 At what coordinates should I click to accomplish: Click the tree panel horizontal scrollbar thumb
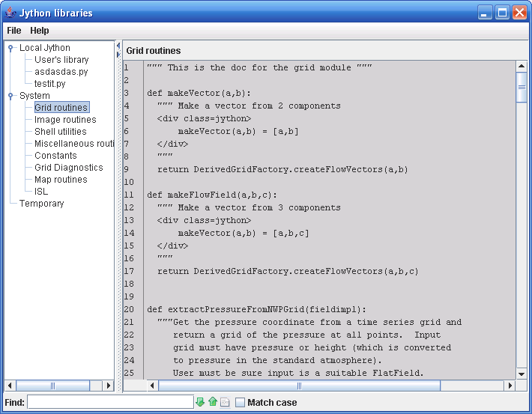coord(52,386)
